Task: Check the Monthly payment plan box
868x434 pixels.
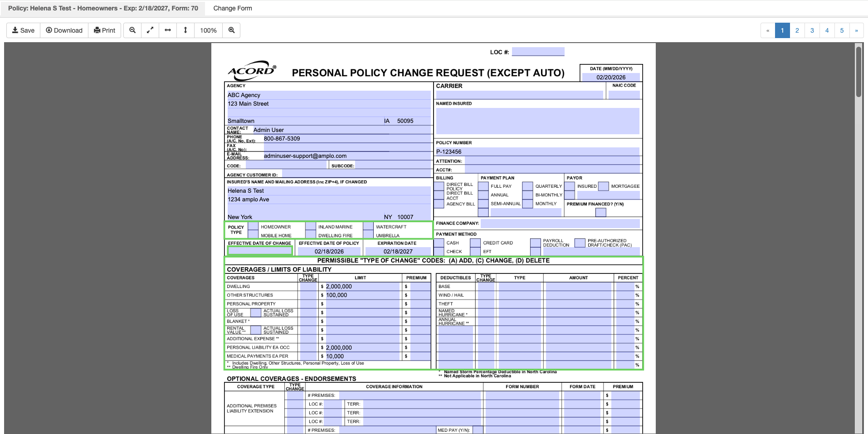Action: tap(527, 204)
